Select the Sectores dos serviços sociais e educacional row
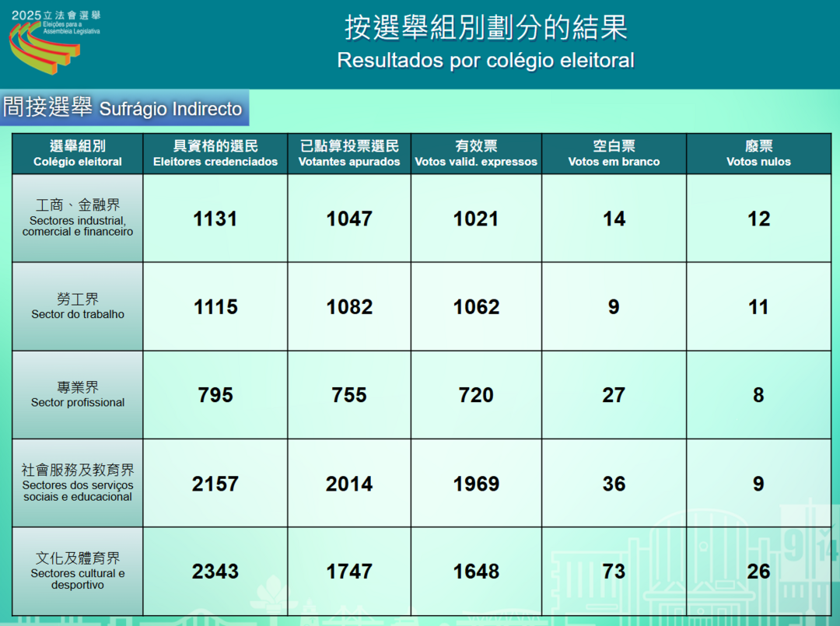This screenshot has width=840, height=626. point(78,483)
